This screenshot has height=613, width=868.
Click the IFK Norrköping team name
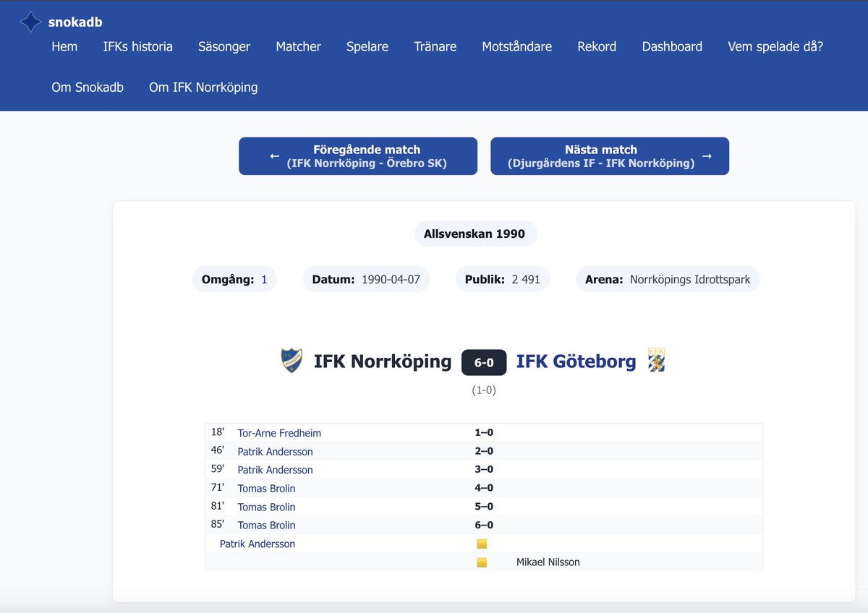(382, 361)
